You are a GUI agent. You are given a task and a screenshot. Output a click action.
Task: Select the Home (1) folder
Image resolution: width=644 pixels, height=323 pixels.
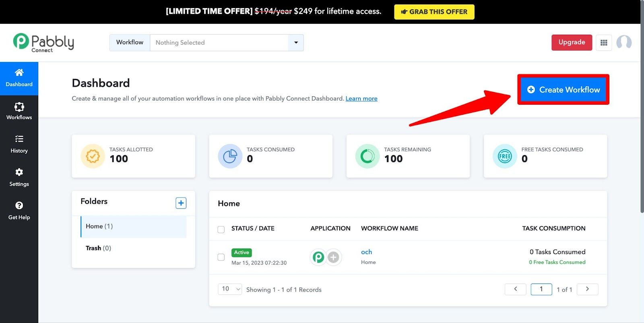pos(133,226)
